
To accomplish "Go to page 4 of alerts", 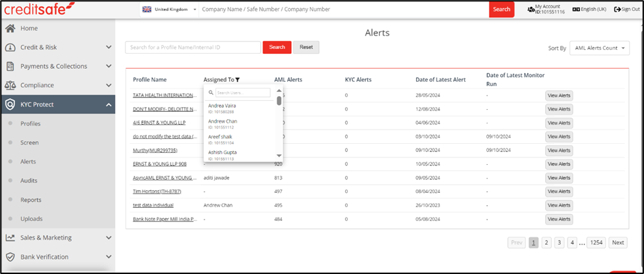I will [x=572, y=243].
